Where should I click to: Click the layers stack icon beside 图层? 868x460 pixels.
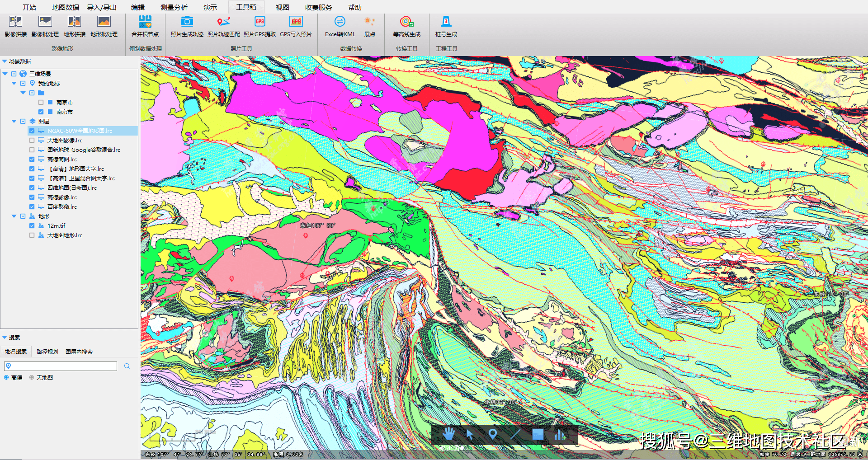click(33, 121)
